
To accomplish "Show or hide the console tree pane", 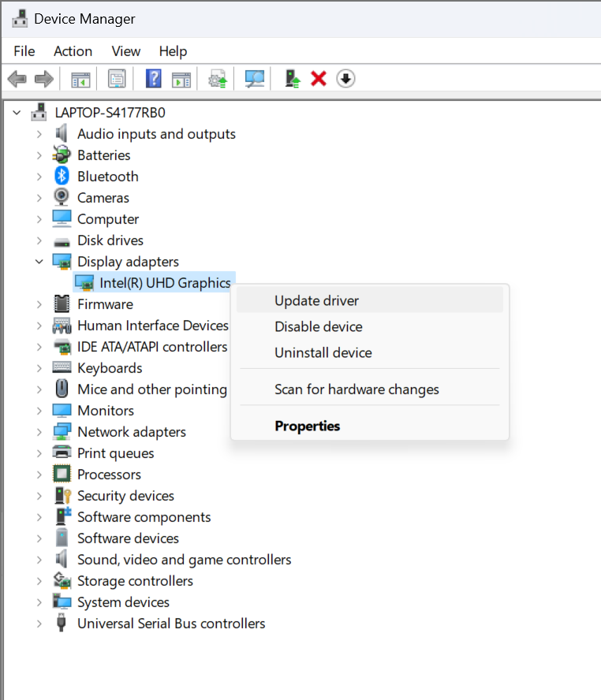I will (x=80, y=79).
